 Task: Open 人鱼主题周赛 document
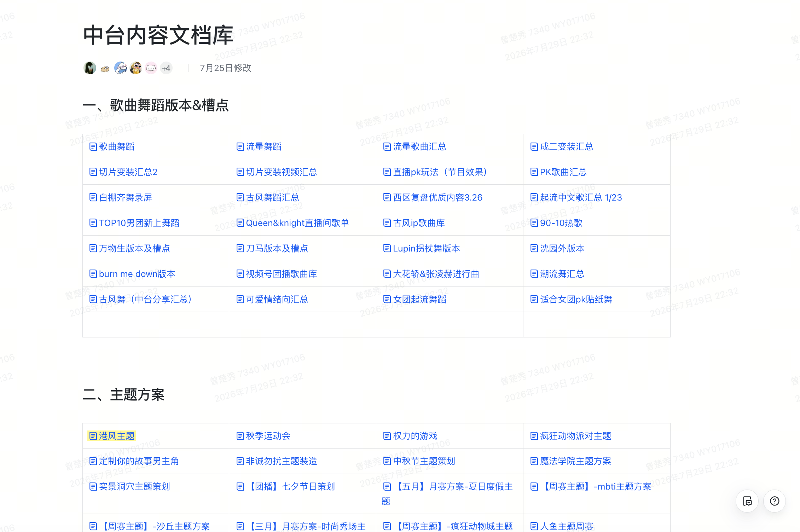pos(562,526)
